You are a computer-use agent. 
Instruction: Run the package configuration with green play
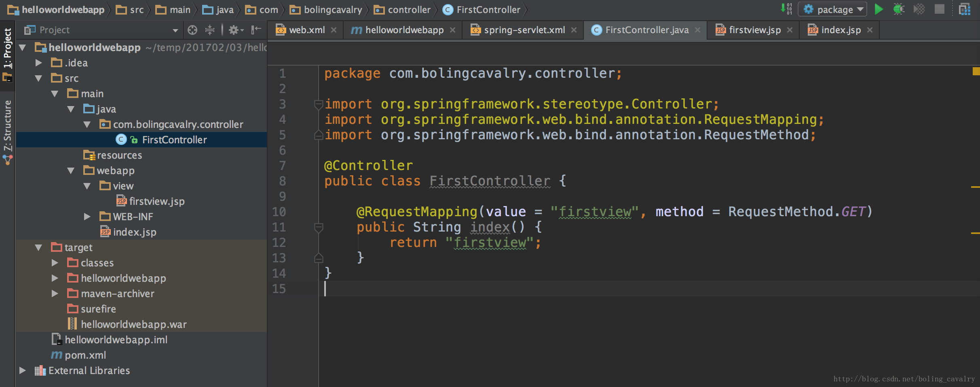879,9
